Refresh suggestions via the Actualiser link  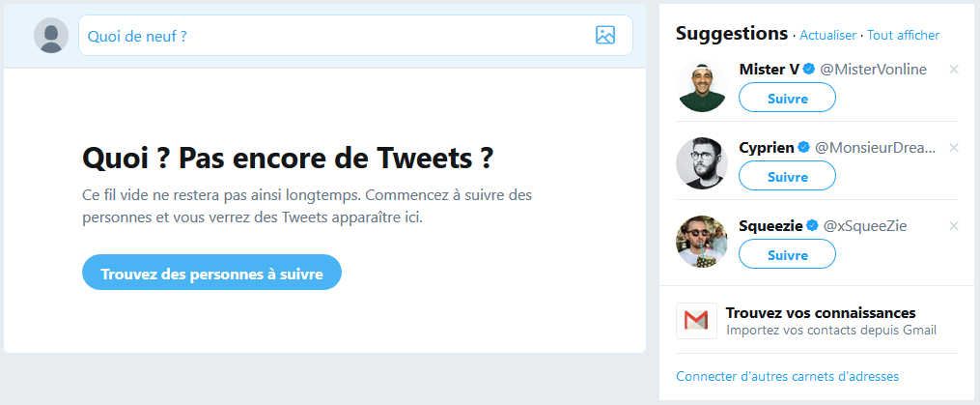pyautogui.click(x=827, y=35)
